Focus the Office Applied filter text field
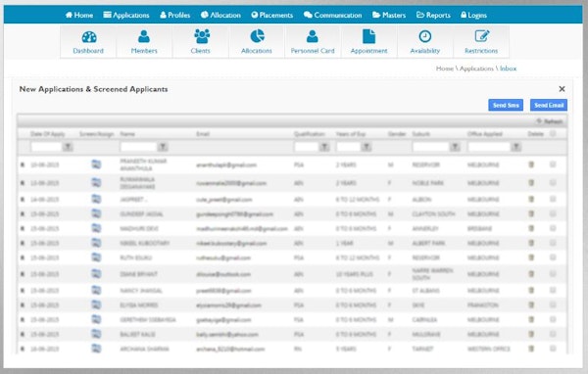Screen dimensions: 588x374 pos(489,147)
